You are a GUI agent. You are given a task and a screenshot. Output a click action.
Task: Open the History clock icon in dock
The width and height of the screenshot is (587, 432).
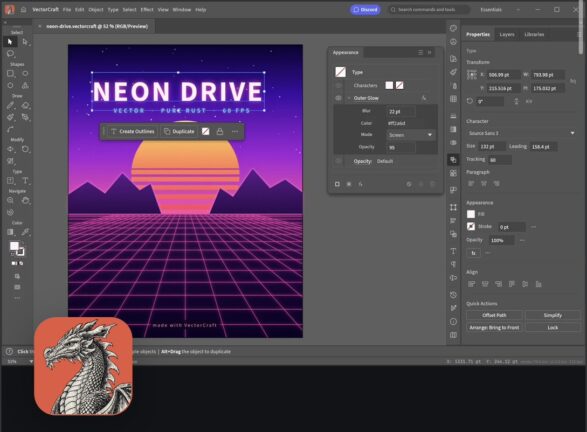(453, 295)
